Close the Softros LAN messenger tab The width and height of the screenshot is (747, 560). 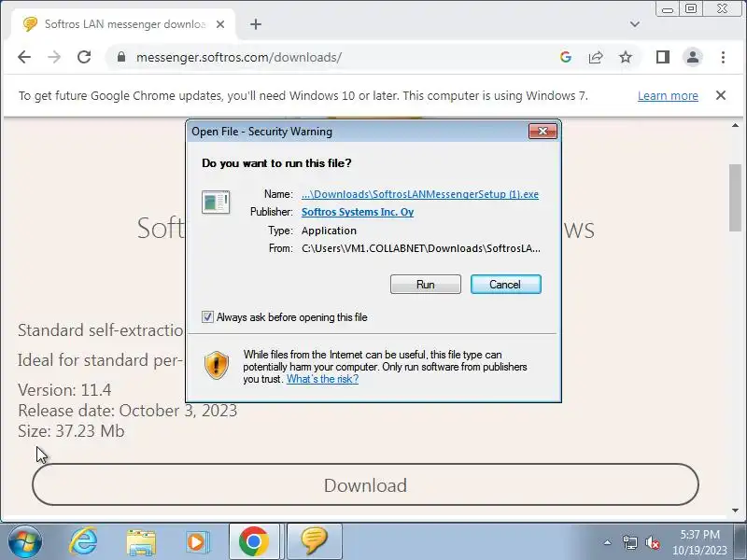point(220,24)
